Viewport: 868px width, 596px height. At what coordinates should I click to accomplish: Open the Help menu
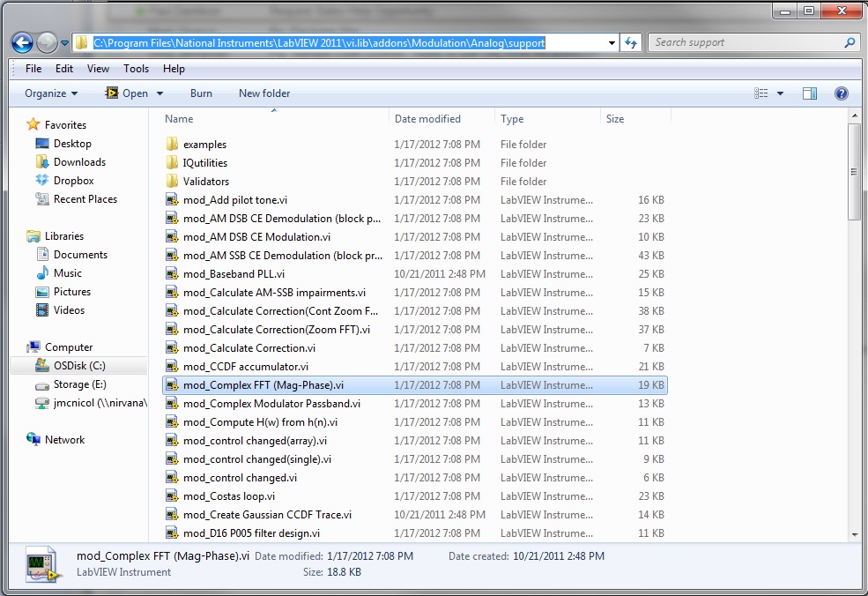pyautogui.click(x=174, y=69)
